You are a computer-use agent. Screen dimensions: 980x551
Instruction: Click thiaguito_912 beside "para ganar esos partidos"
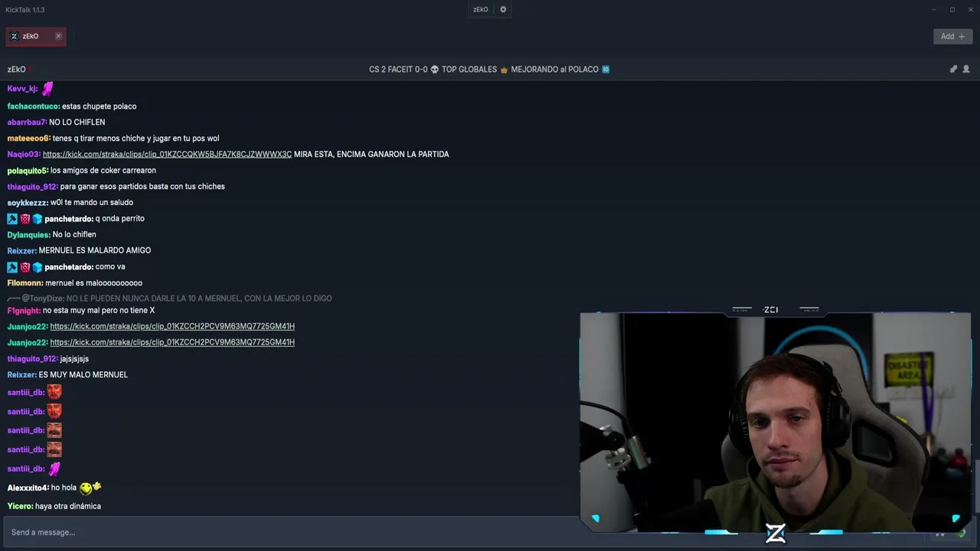[x=33, y=187]
